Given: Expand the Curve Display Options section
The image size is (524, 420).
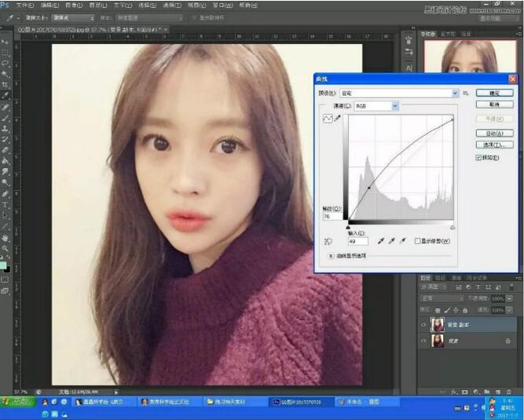Looking at the screenshot, I should point(331,256).
